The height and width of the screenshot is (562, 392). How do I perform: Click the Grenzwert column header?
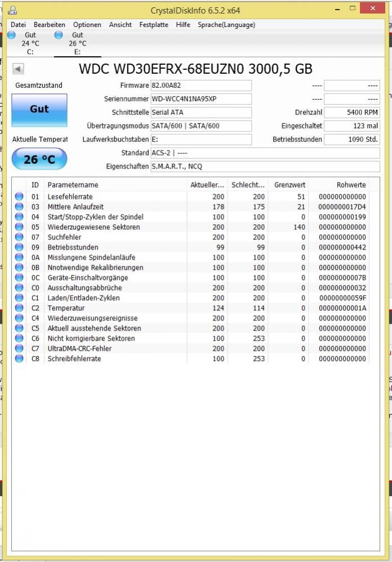[x=288, y=185]
